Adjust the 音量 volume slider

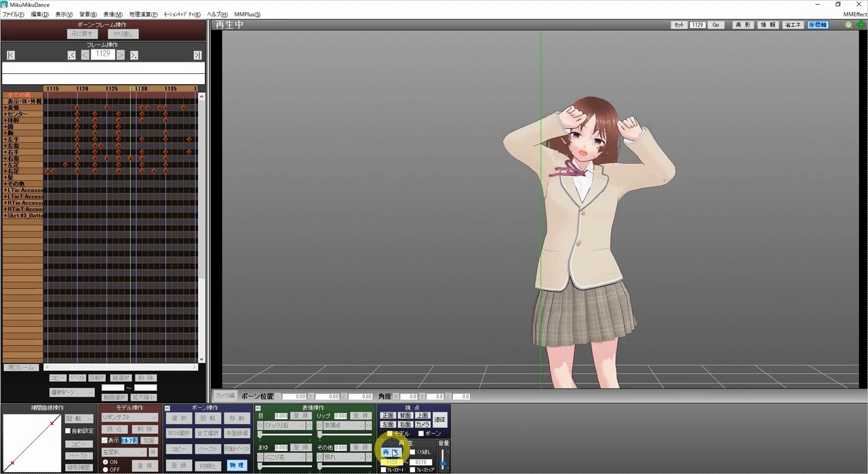[443, 460]
